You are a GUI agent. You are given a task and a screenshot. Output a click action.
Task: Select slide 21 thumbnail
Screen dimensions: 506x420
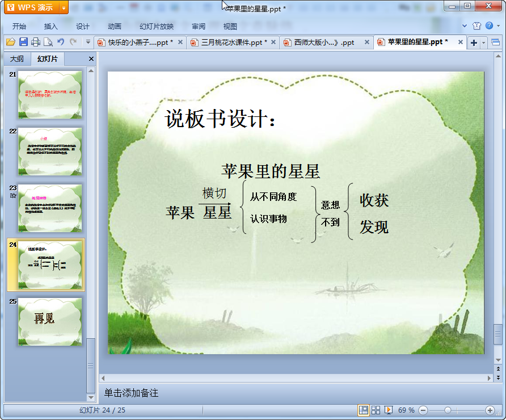point(50,95)
